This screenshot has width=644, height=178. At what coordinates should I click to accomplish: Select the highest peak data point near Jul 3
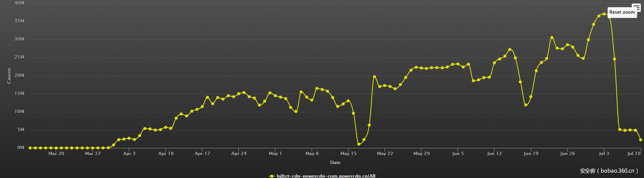604,14
